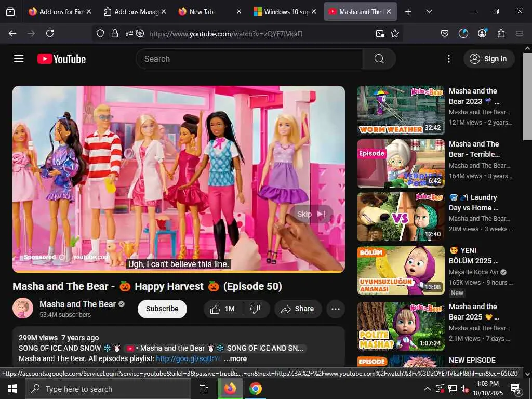Click the Windows taskbar search box
Viewport: 532px width, 399px height.
(x=108, y=389)
